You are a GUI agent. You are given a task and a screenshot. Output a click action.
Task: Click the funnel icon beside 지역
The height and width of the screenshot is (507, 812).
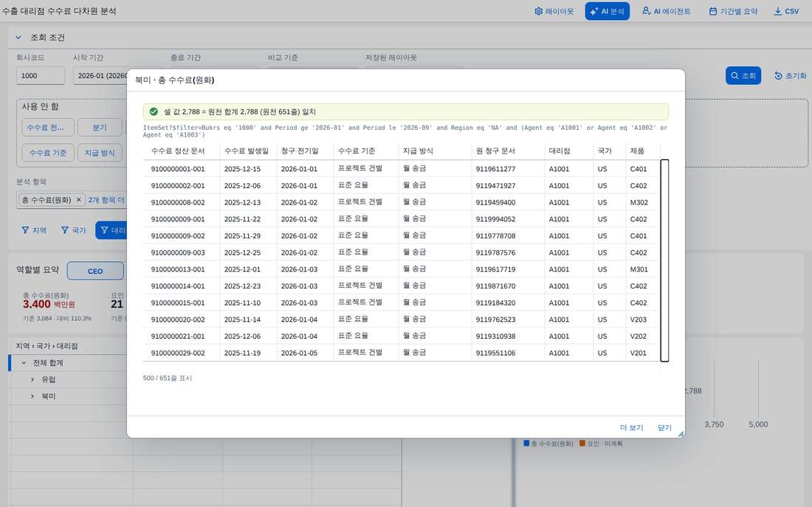(25, 230)
